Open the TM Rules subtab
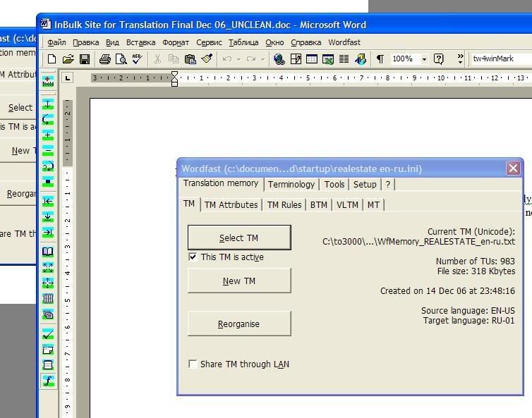532x418 pixels. tap(284, 204)
